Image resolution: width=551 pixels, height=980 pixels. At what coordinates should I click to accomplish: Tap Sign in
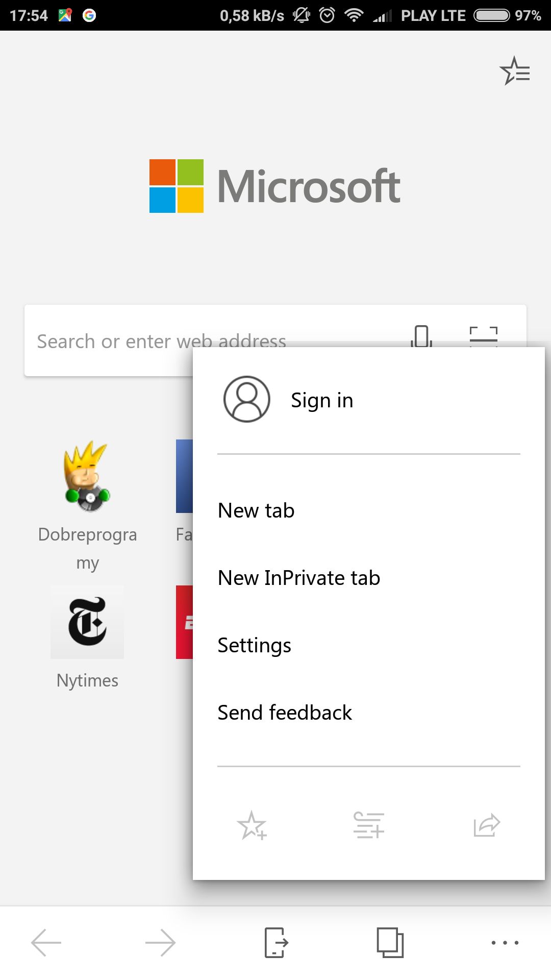point(322,400)
